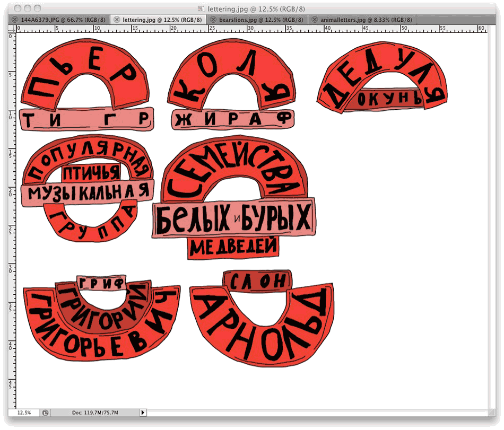The image size is (504, 430).
Task: Click the vertical ruler on the left
Action: pyautogui.click(x=12, y=212)
